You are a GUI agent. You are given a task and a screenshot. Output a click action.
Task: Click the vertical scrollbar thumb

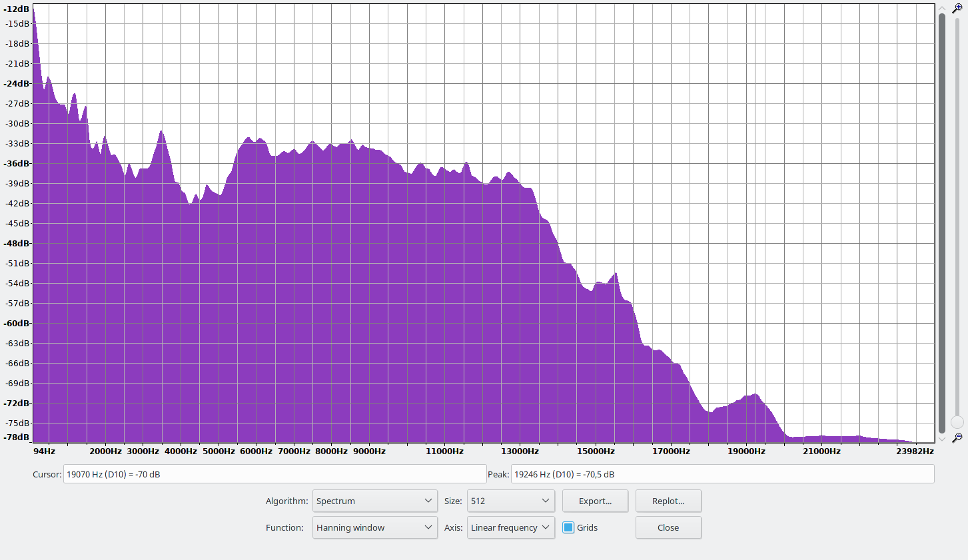(942, 223)
